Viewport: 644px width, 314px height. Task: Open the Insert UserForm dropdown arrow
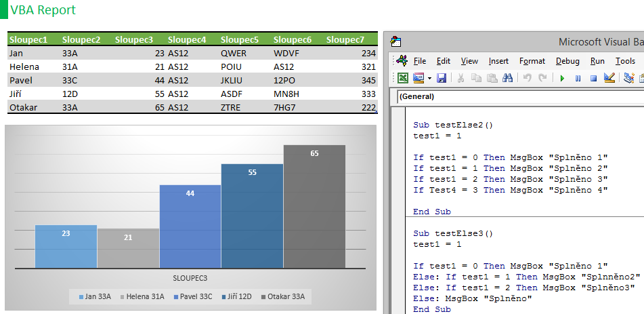point(429,78)
